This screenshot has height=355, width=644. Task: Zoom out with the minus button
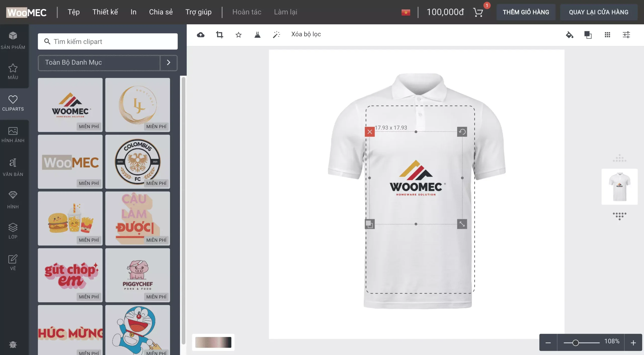(548, 343)
